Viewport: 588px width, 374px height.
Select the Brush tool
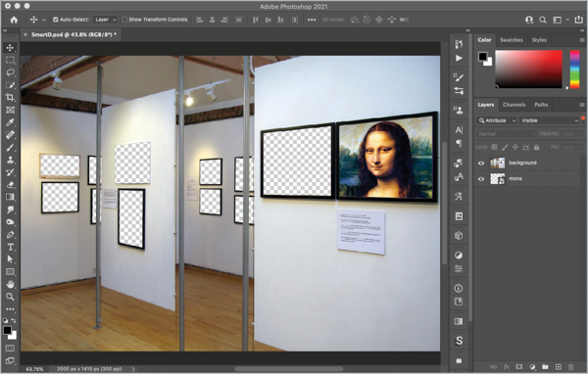10,147
